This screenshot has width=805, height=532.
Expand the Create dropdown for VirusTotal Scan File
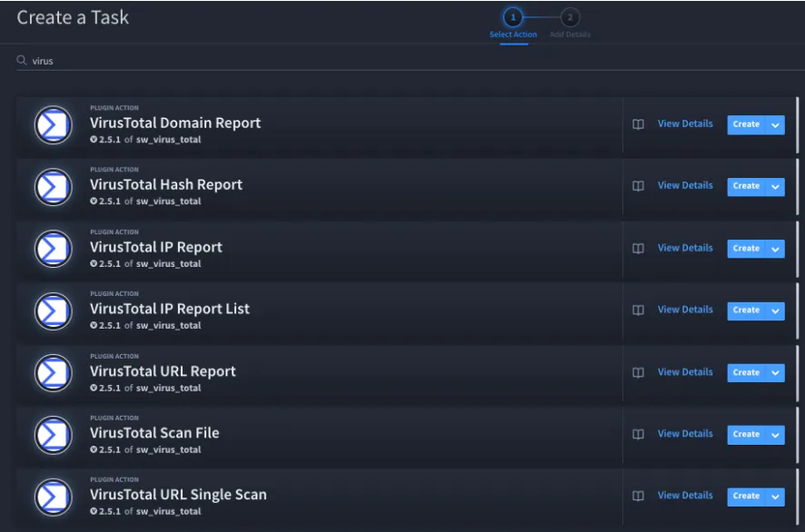coord(775,435)
